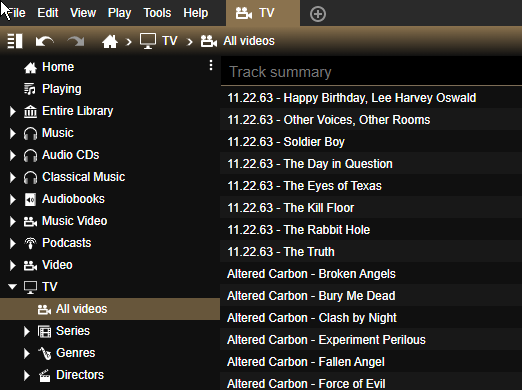
Task: Open the View menu
Action: point(83,13)
